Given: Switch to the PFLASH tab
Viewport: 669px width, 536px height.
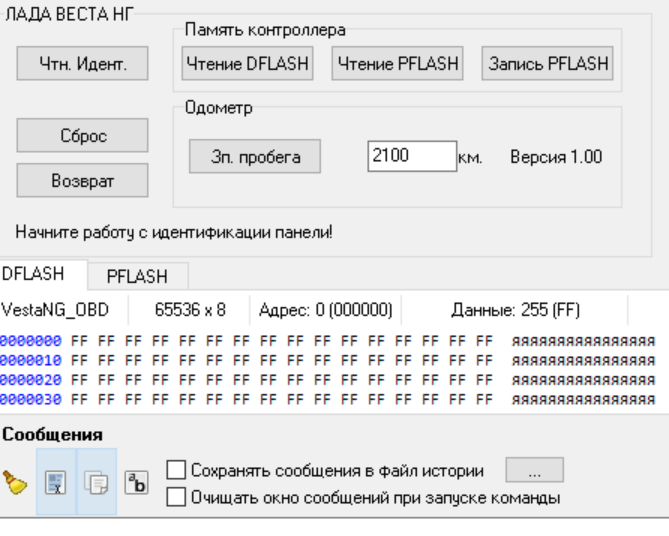Looking at the screenshot, I should point(137,277).
